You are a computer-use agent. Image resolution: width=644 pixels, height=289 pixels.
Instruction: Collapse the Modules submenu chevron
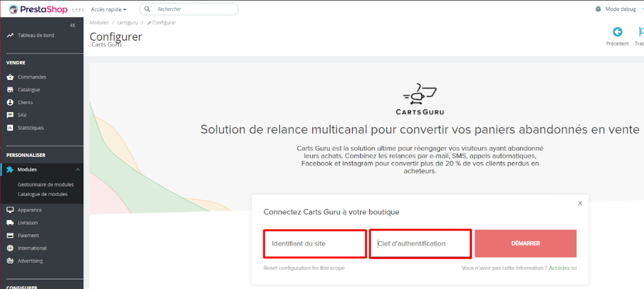tap(78, 170)
